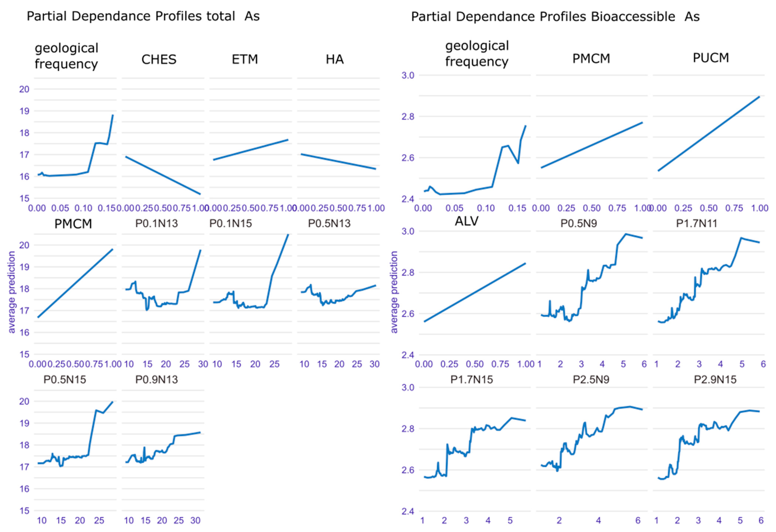Click 'average prediction' axis label of Bioaccessible As
Viewport: 776px width, 532px height.
[x=394, y=292]
